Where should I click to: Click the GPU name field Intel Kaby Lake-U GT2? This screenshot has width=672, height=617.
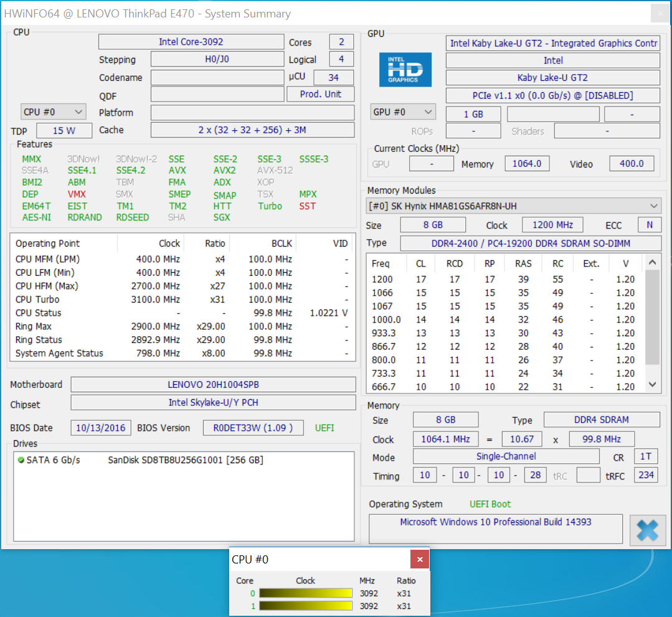point(553,44)
